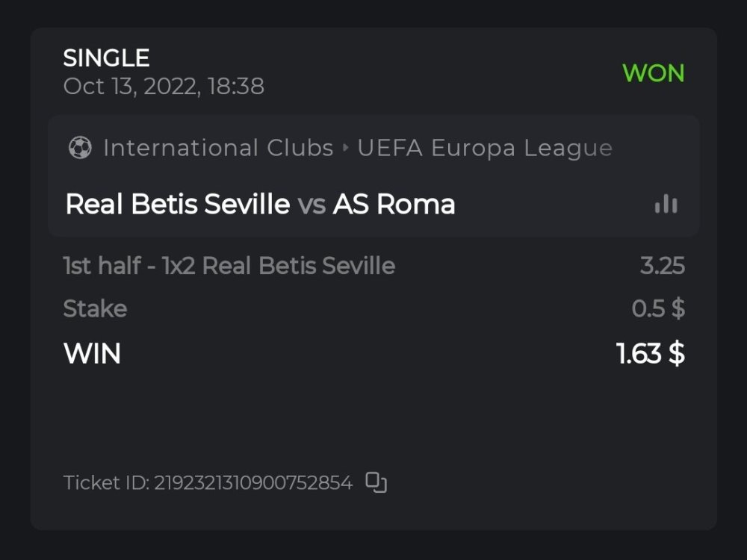
Task: Click the Stake label
Action: tap(95, 309)
